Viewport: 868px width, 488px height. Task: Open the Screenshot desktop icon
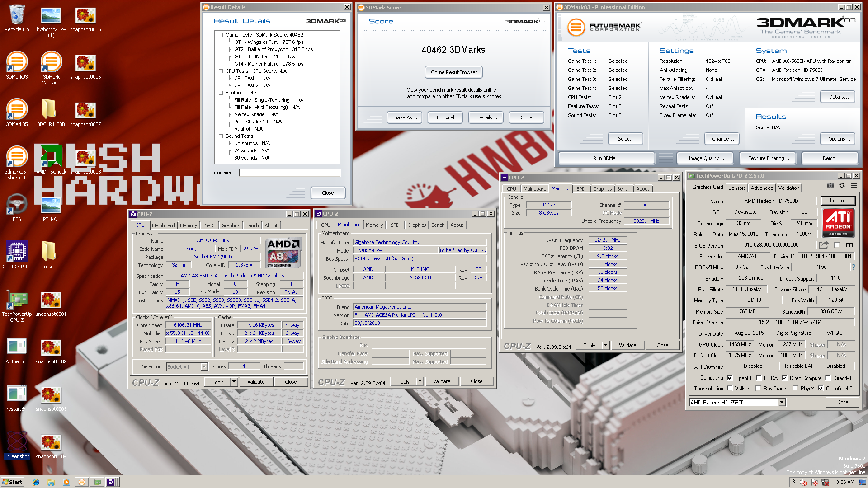click(17, 445)
